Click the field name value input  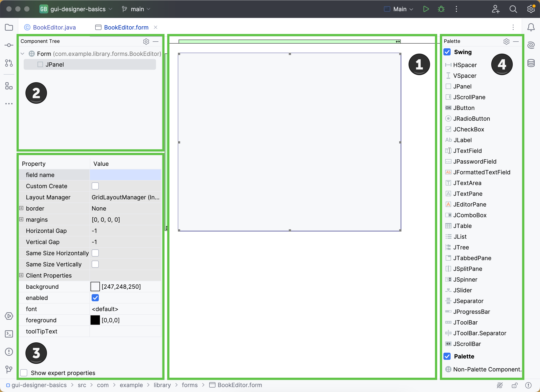pos(125,175)
